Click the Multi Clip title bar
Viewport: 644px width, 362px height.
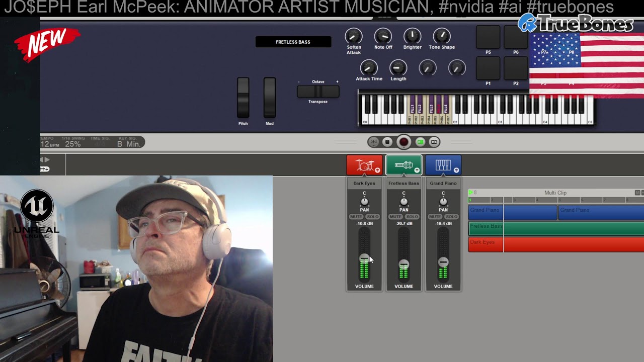[x=555, y=193]
